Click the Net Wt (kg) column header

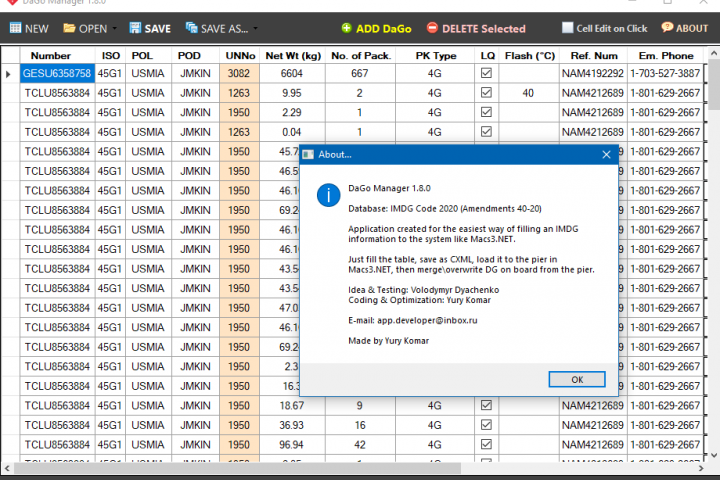pyautogui.click(x=292, y=56)
